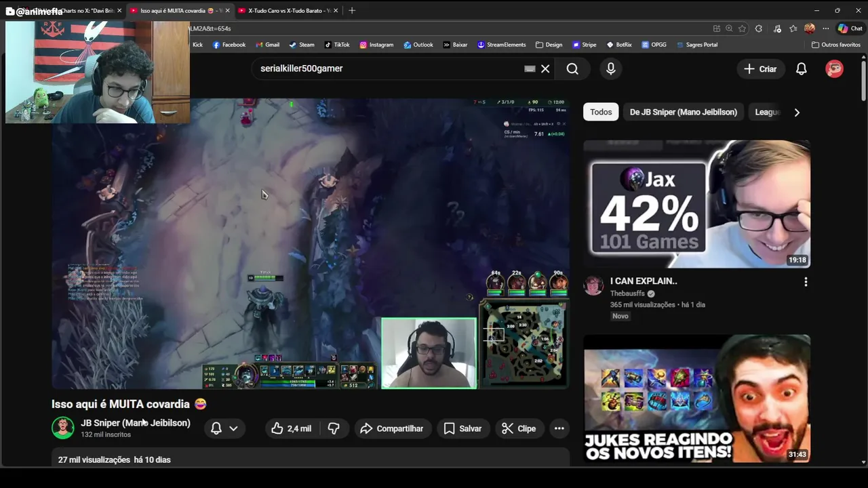868x488 pixels.
Task: Open the account avatar menu
Action: 835,68
